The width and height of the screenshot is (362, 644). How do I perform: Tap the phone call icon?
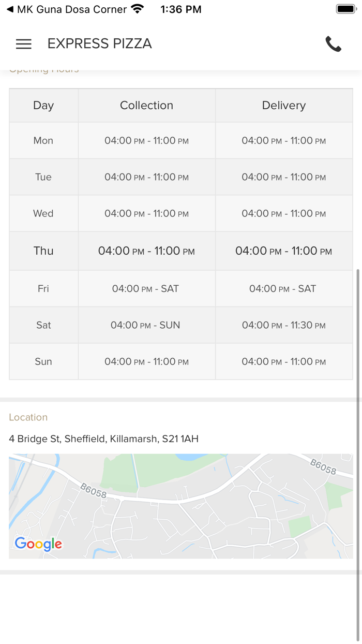[334, 44]
